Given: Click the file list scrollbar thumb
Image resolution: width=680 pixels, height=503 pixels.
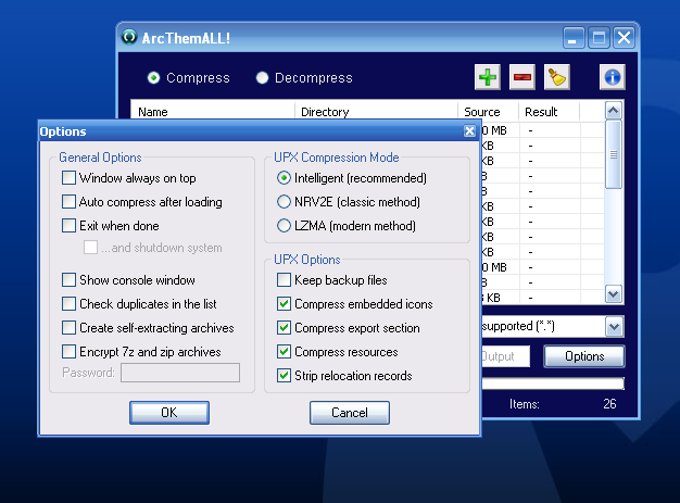Looking at the screenshot, I should point(613,154).
